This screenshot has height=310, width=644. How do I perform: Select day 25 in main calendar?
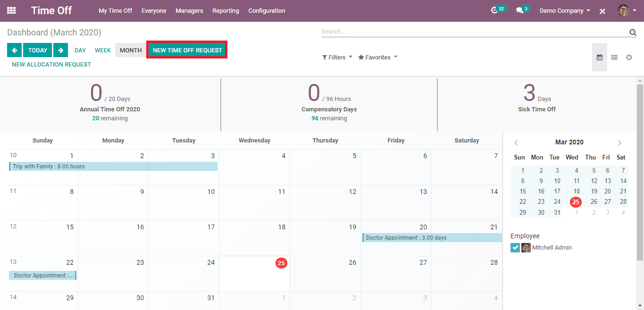pos(281,263)
